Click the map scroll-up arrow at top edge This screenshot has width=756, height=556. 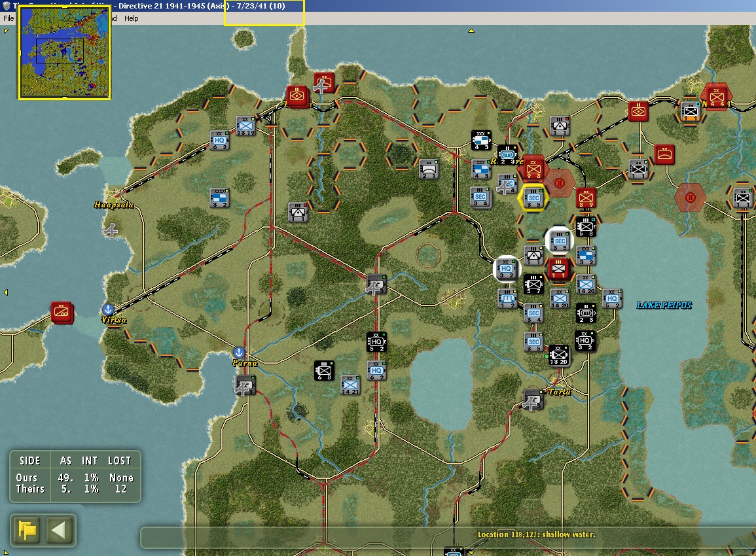(471, 31)
